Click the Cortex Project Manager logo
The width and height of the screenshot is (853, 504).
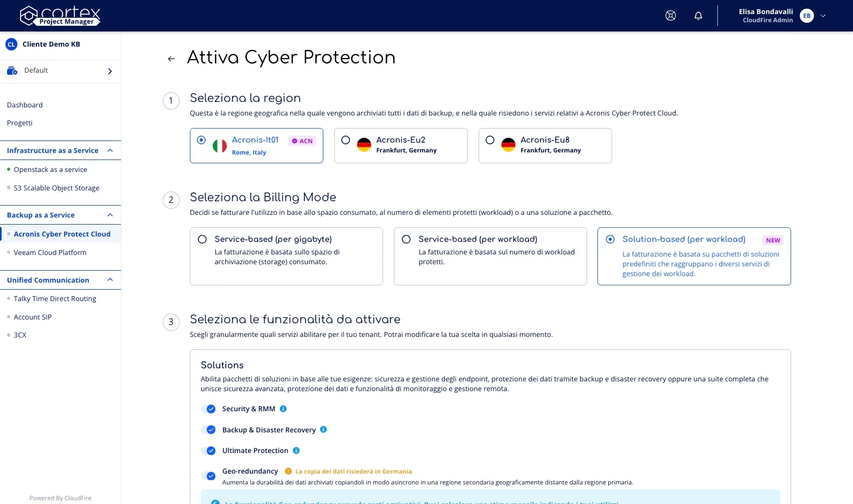60,16
